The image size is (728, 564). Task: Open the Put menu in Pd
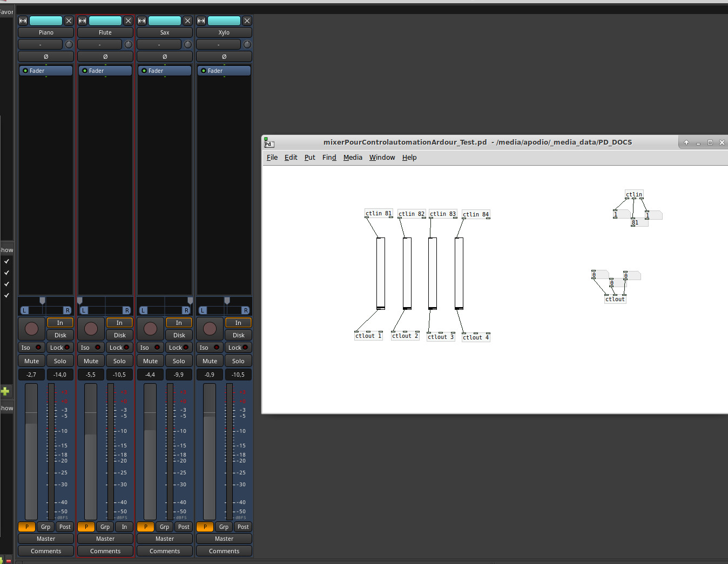pos(309,158)
